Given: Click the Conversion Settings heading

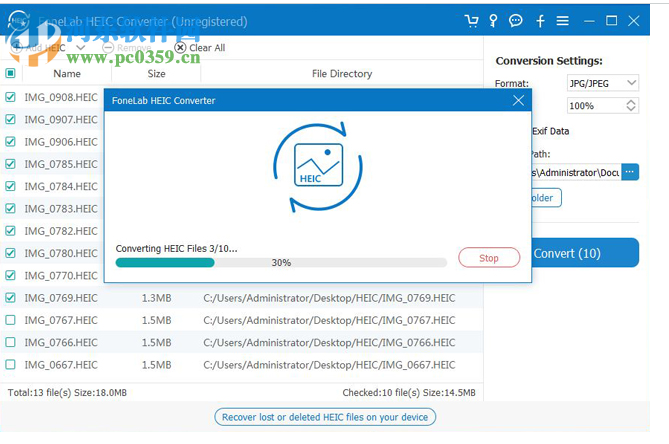Looking at the screenshot, I should tap(549, 61).
